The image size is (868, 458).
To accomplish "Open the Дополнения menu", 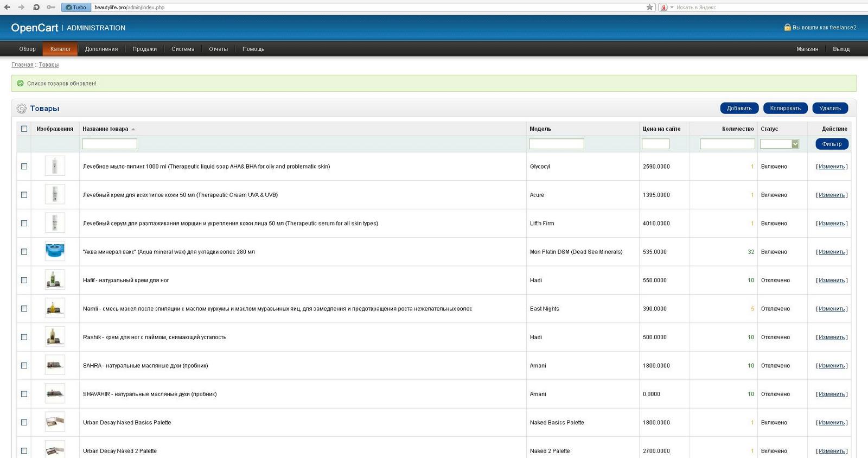I will (x=101, y=49).
